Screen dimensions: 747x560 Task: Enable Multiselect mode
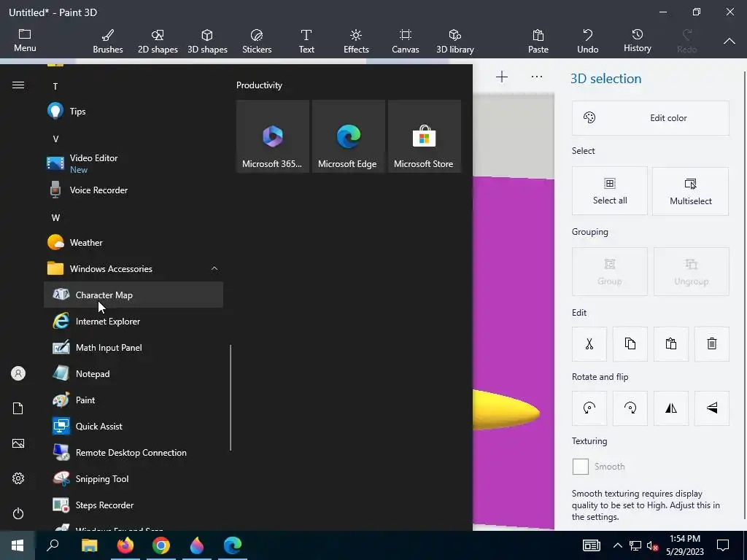[x=690, y=191]
